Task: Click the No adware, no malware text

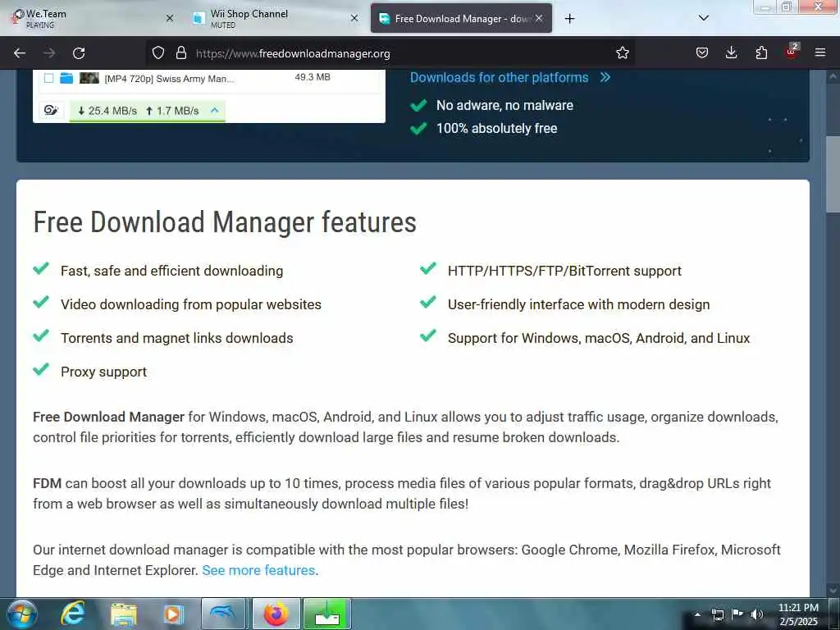Action: click(x=504, y=106)
